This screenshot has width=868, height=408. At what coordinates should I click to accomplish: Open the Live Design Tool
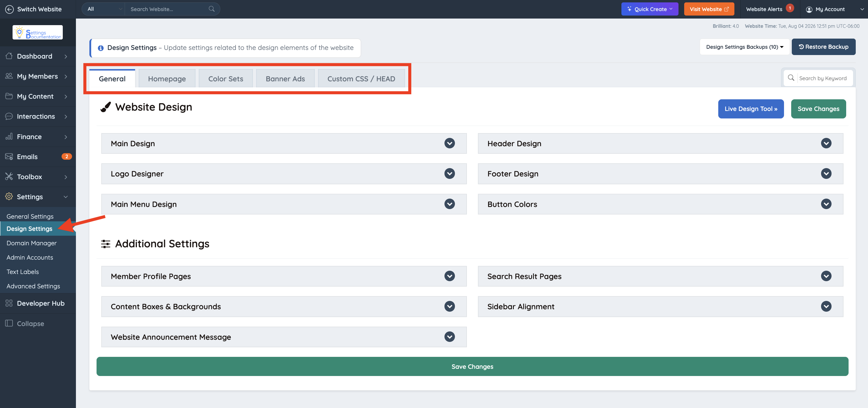(x=751, y=109)
